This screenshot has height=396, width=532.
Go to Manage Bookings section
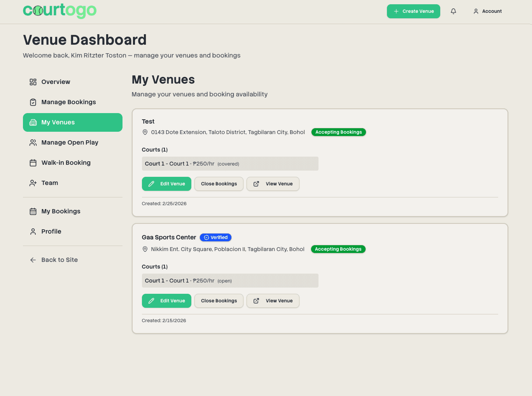coord(68,102)
